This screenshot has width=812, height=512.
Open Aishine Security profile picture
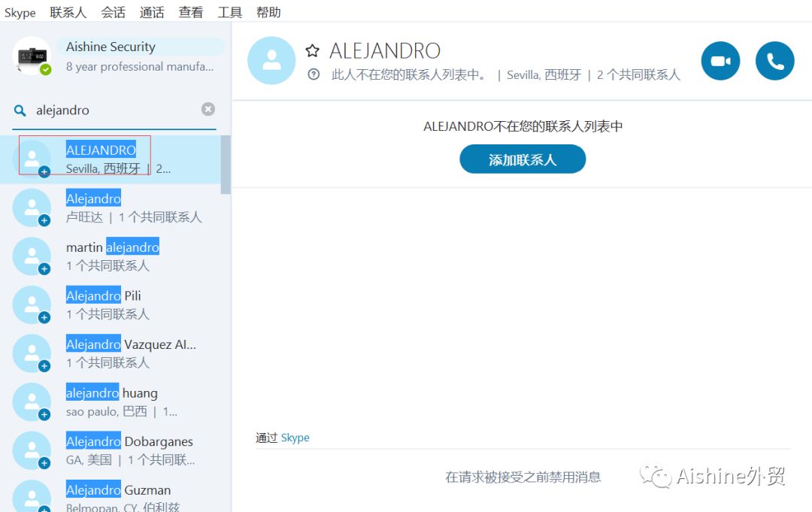(x=32, y=56)
